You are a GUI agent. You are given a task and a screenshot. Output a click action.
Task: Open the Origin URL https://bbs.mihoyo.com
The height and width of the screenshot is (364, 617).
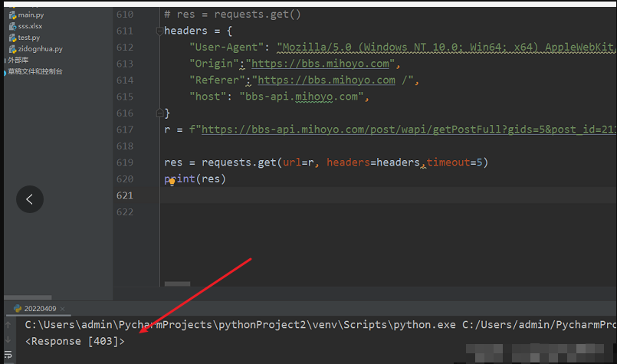pyautogui.click(x=320, y=64)
